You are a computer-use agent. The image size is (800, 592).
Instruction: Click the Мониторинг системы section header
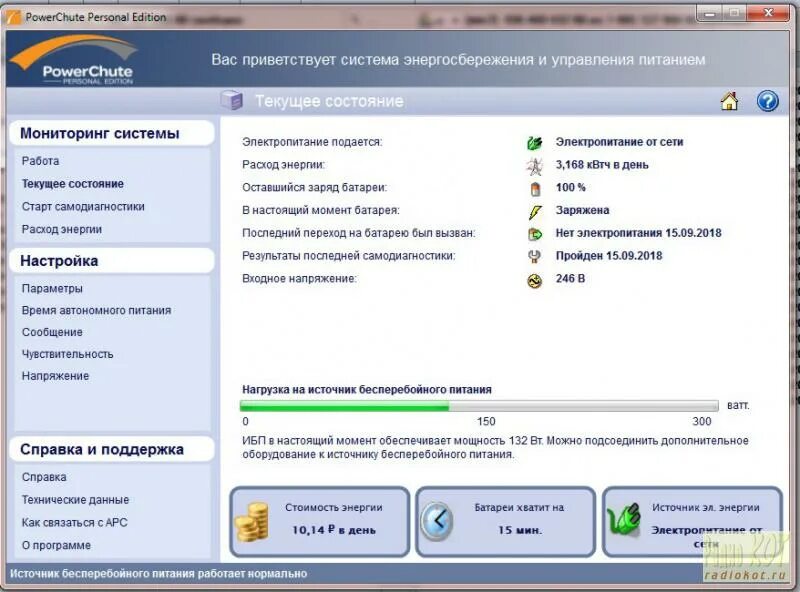[x=112, y=133]
